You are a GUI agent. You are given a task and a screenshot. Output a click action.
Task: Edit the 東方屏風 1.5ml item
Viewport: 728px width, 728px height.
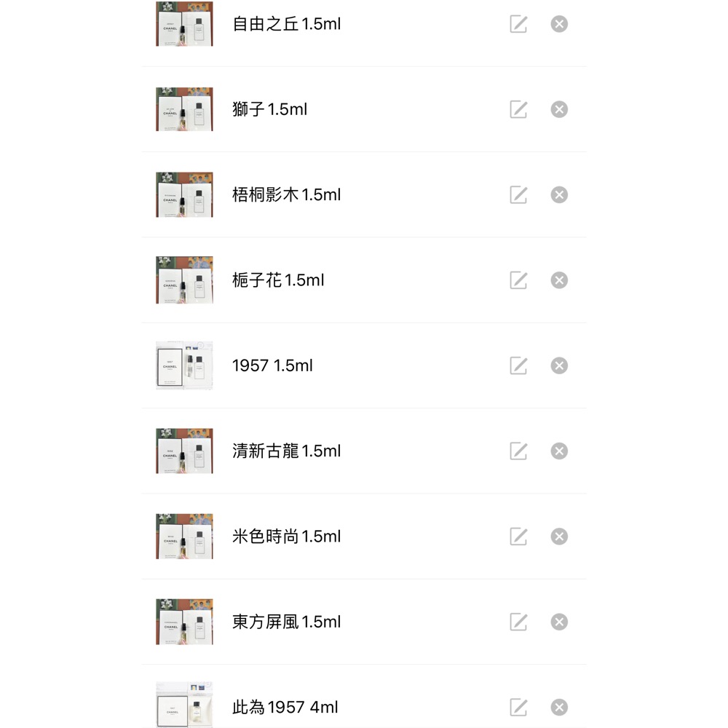click(518, 622)
